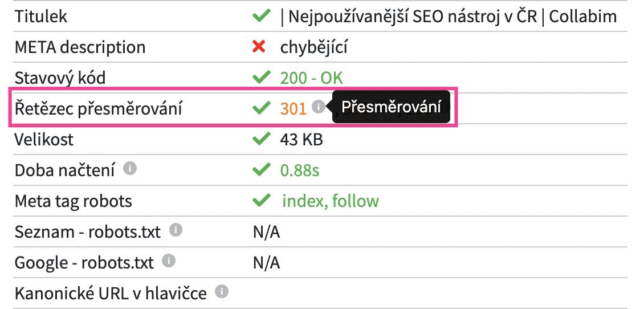
Task: Click green checkmark next to 200 - OK
Action: [x=261, y=78]
